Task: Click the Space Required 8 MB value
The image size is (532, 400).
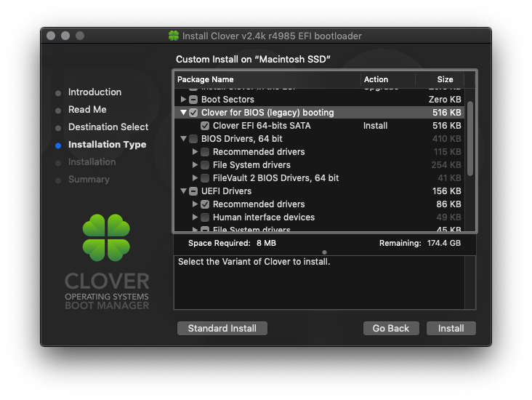Action: (x=266, y=243)
